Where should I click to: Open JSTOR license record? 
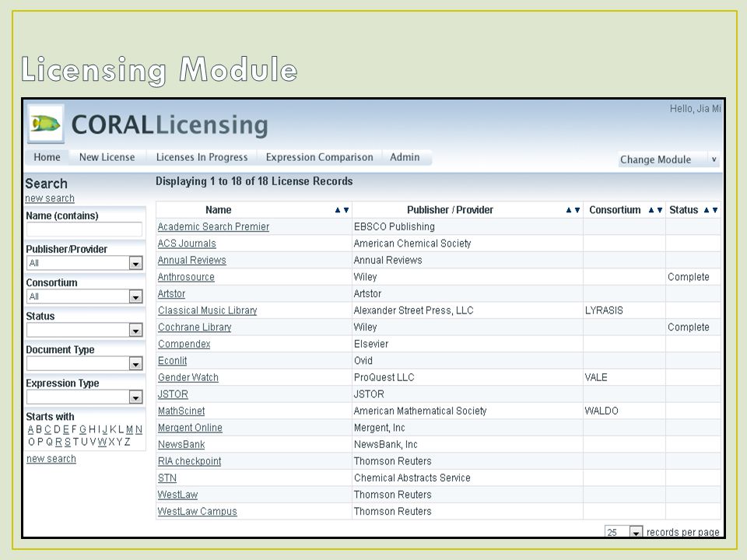point(173,394)
